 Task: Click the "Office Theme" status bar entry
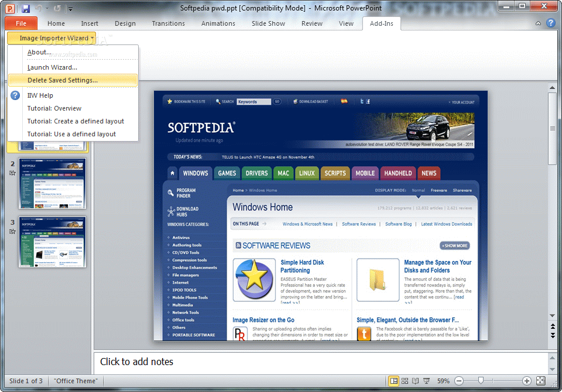click(x=76, y=381)
